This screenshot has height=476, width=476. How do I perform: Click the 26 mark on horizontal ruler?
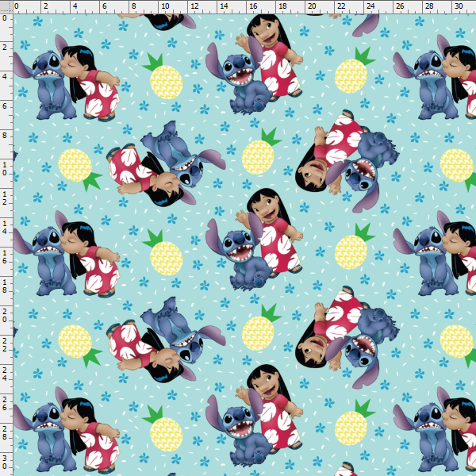(400, 6)
